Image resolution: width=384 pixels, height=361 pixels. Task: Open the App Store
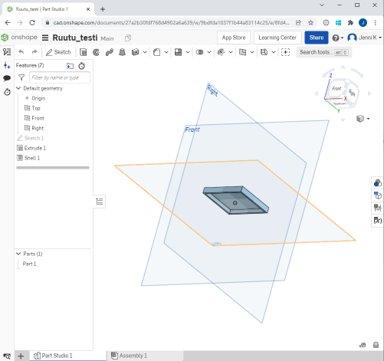[234, 38]
